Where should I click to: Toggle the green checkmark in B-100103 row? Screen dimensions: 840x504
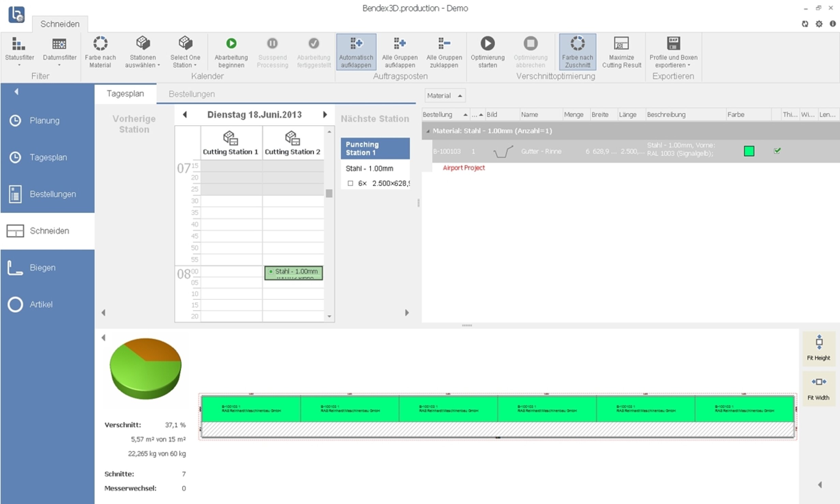pyautogui.click(x=777, y=151)
